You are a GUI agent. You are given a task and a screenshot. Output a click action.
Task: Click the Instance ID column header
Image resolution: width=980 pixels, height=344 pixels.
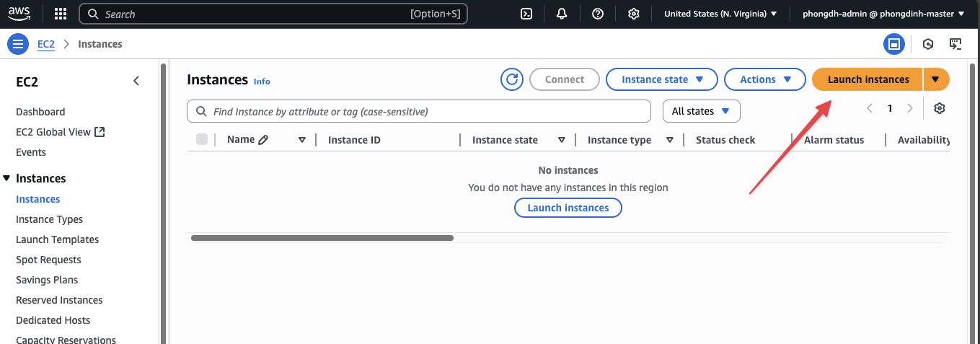pyautogui.click(x=354, y=140)
